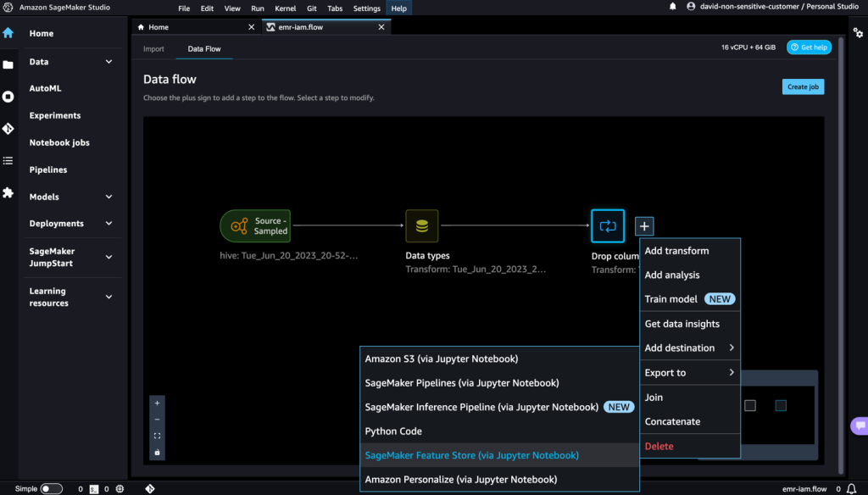Choose Get data insights
The width and height of the screenshot is (868, 495).
tap(690, 324)
